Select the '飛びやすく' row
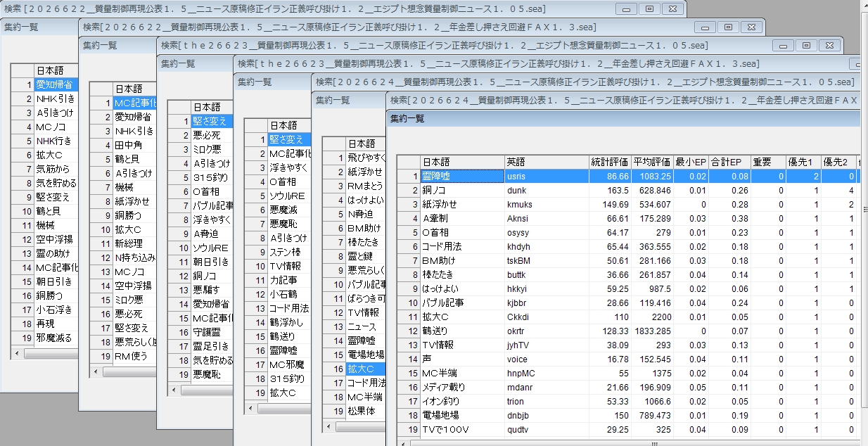The image size is (868, 446). coord(366,158)
